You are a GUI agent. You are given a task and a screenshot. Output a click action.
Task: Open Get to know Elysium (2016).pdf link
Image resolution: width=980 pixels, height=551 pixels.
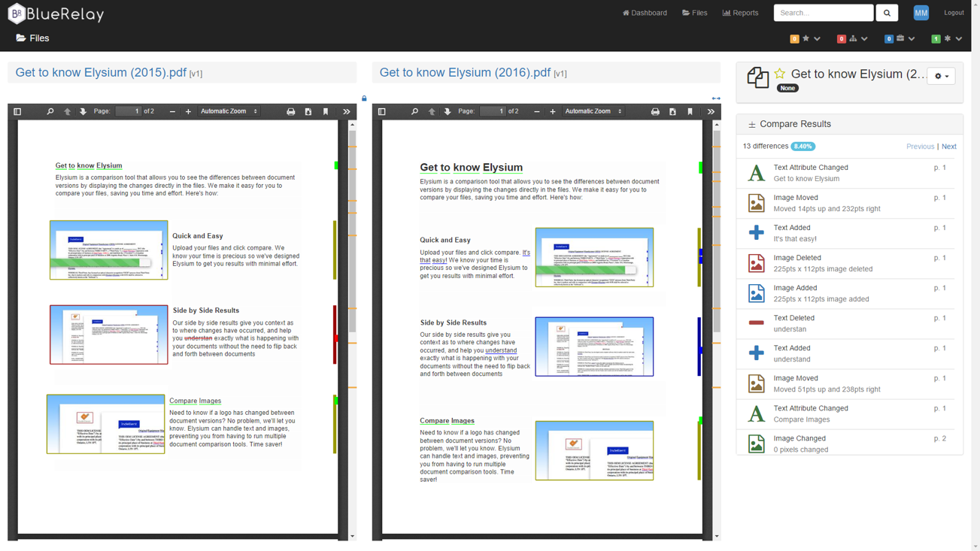pos(465,73)
